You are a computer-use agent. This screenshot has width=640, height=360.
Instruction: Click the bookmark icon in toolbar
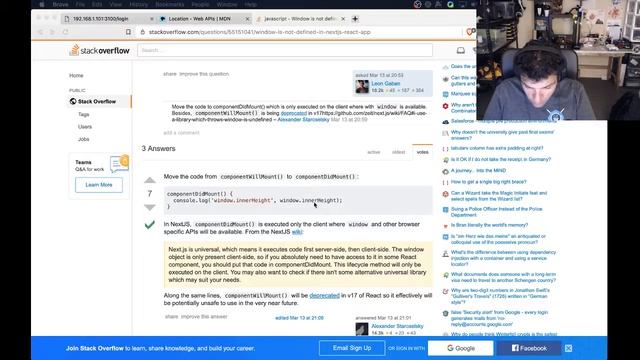128,32
